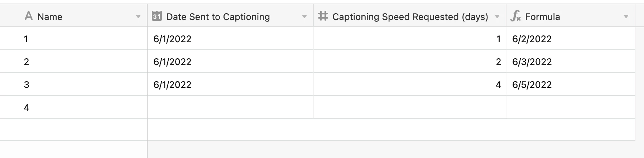This screenshot has height=158, width=644.
Task: Click the empty date cell in row 4
Action: pos(230,107)
